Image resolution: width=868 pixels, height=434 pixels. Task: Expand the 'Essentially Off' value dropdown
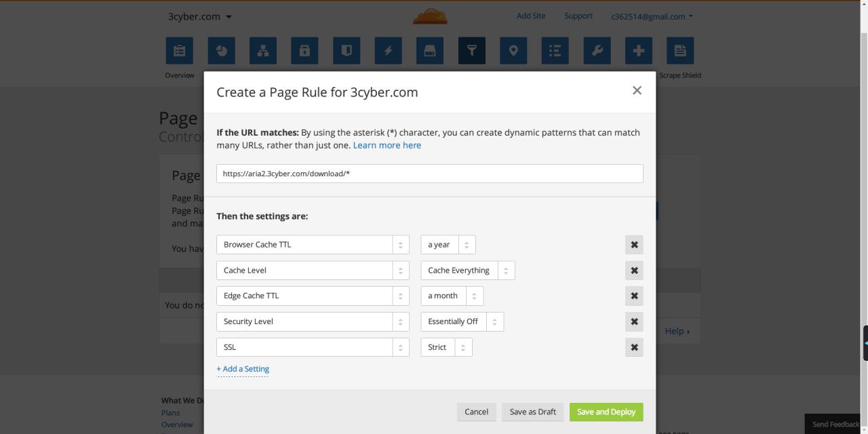point(462,321)
